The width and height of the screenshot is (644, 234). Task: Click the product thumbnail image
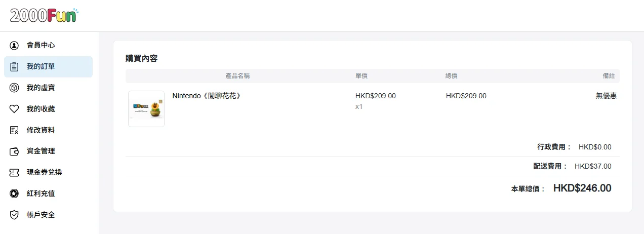pyautogui.click(x=146, y=109)
